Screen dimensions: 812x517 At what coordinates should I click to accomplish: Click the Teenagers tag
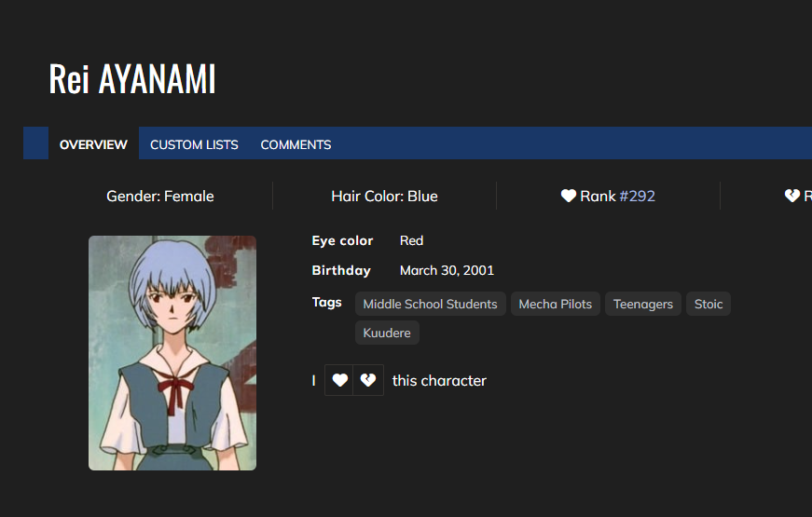643,304
